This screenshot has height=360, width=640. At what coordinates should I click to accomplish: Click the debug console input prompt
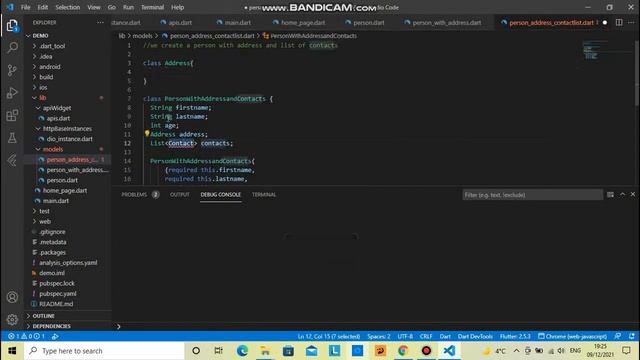(376, 326)
